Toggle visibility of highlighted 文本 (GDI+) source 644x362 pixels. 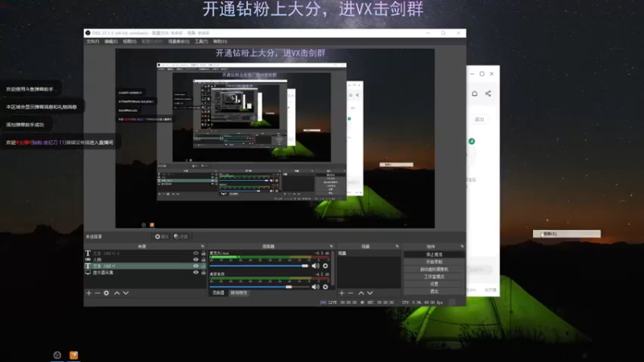tap(196, 266)
